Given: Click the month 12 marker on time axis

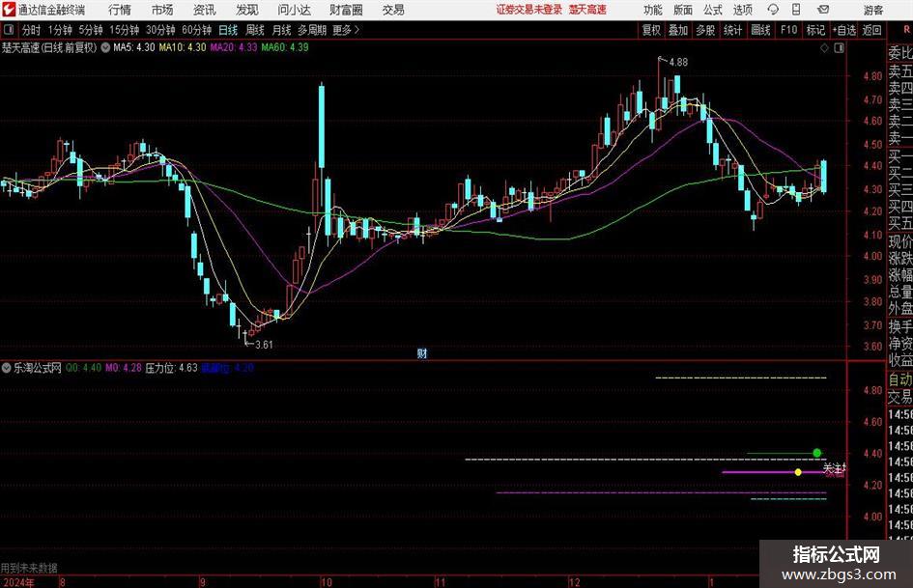Looking at the screenshot, I should (x=575, y=582).
